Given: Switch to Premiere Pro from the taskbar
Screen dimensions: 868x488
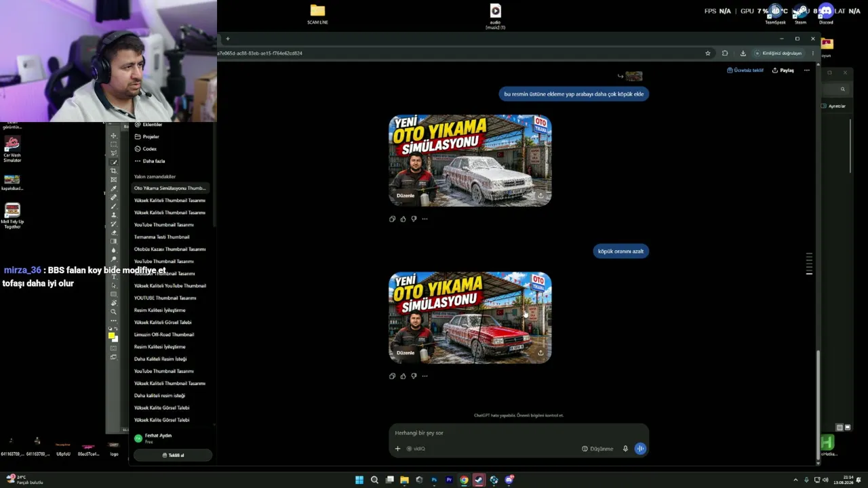Looking at the screenshot, I should click(449, 480).
